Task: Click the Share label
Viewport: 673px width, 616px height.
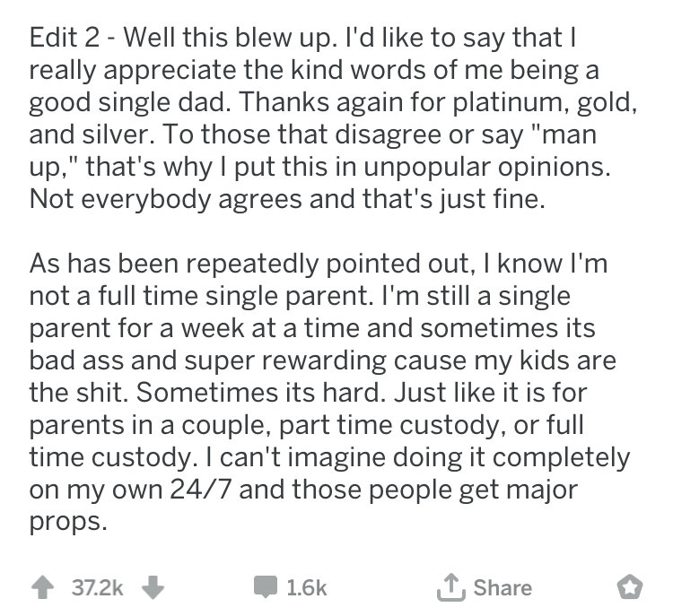Action: [503, 587]
